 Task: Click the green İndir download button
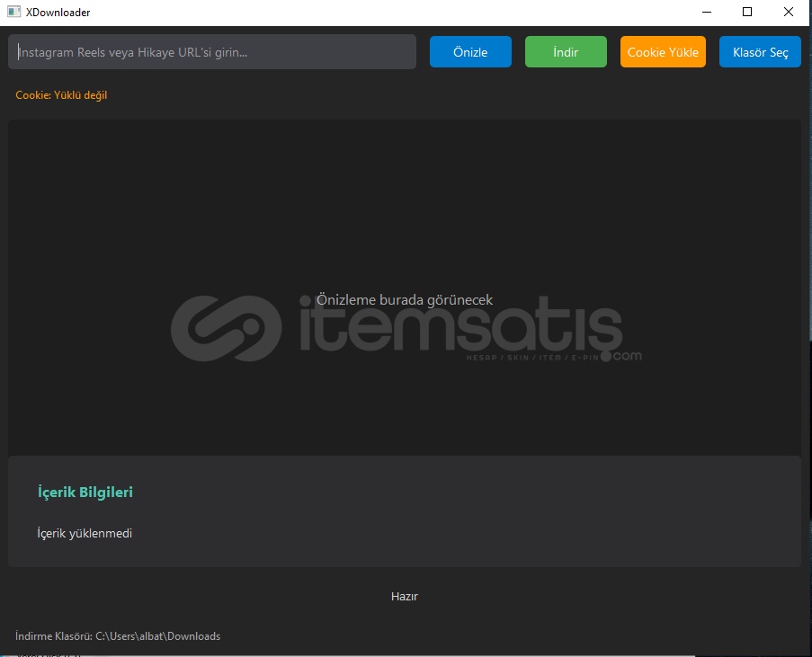tap(566, 52)
